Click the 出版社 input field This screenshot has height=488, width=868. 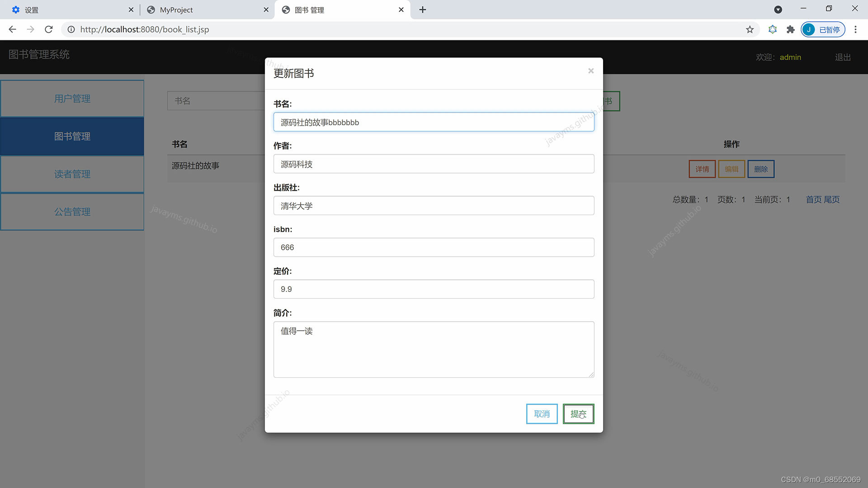(434, 206)
